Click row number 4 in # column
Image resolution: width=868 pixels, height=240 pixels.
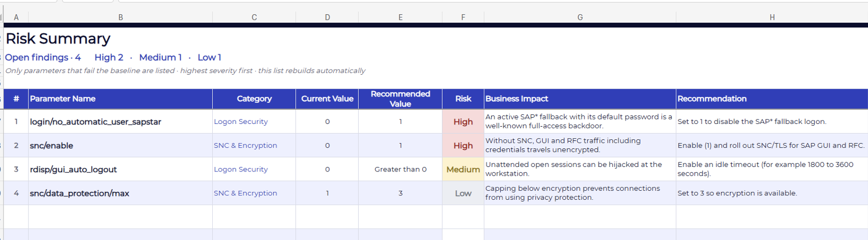(x=16, y=193)
